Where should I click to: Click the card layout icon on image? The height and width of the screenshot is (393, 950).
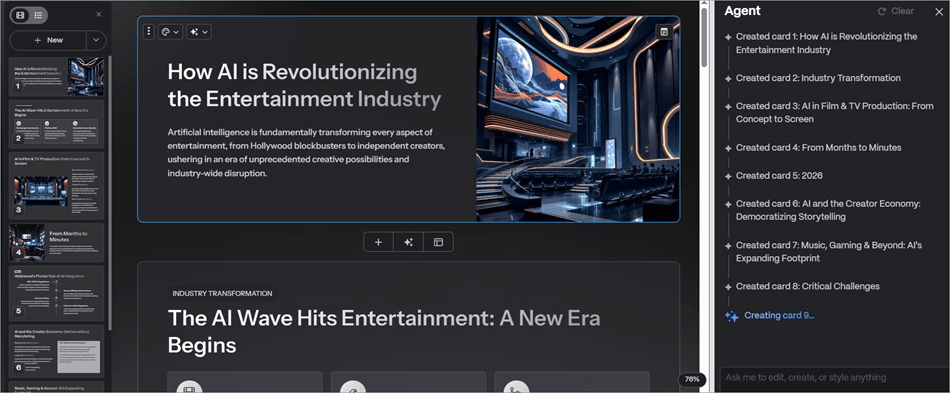(x=664, y=31)
